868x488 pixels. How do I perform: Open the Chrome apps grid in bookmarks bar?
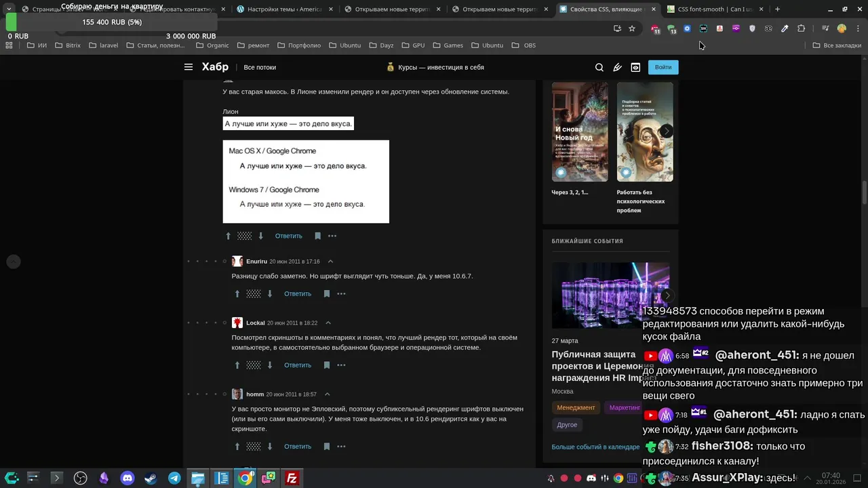click(9, 45)
